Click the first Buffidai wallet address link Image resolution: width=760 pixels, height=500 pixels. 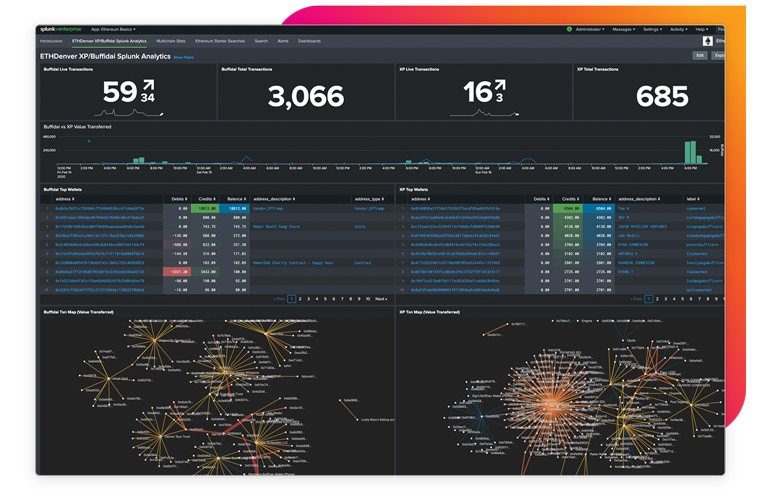pyautogui.click(x=99, y=208)
